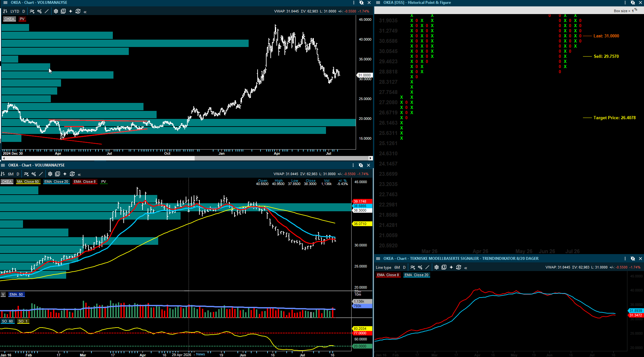Open kebab menu of Trendindikator chart window
644x357 pixels.
pos(625,259)
